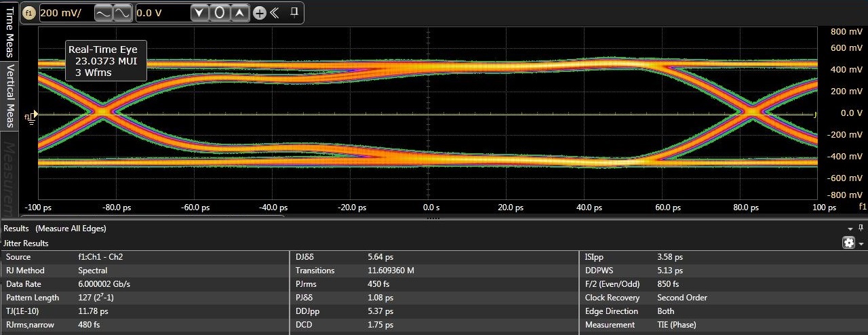868x335 pixels.
Task: Click the offset up arrow button
Action: (240, 13)
